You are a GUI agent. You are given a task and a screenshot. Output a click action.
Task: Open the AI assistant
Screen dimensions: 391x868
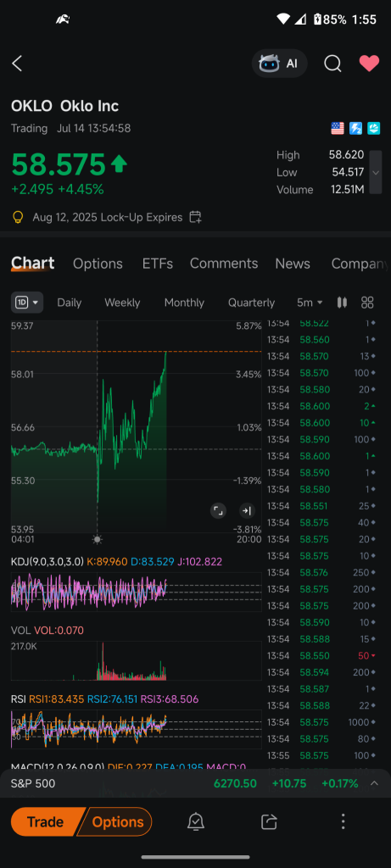tap(280, 64)
